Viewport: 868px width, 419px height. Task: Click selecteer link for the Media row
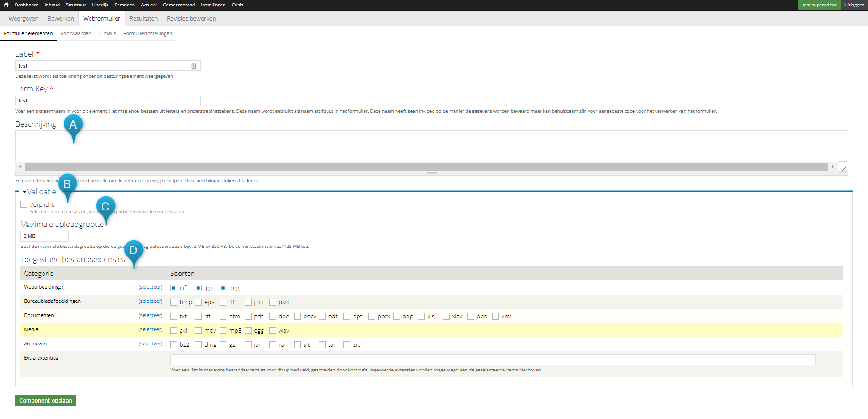point(150,329)
